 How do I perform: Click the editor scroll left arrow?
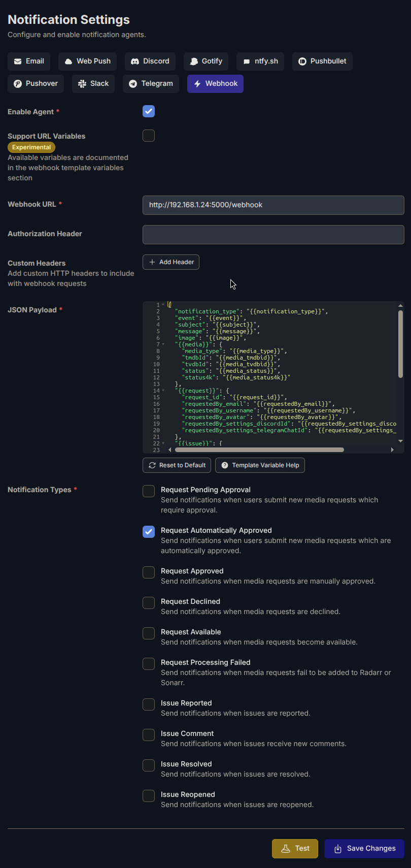(x=170, y=449)
